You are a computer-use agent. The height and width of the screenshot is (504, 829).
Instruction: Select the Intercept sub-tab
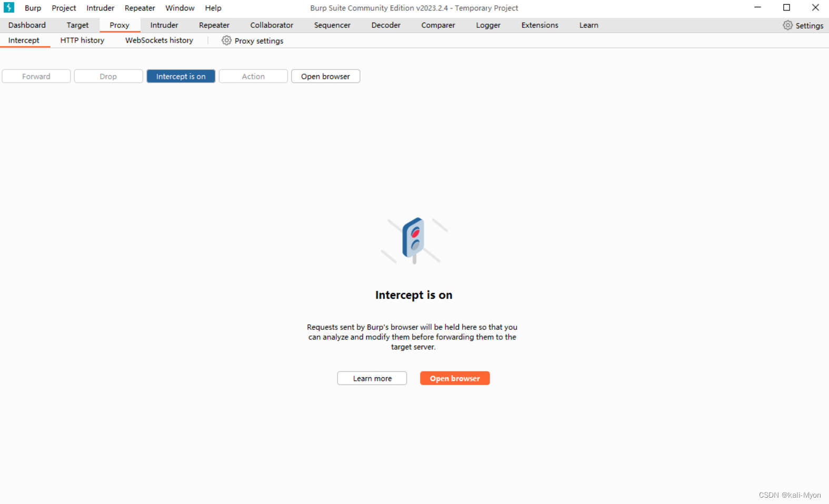click(x=24, y=41)
